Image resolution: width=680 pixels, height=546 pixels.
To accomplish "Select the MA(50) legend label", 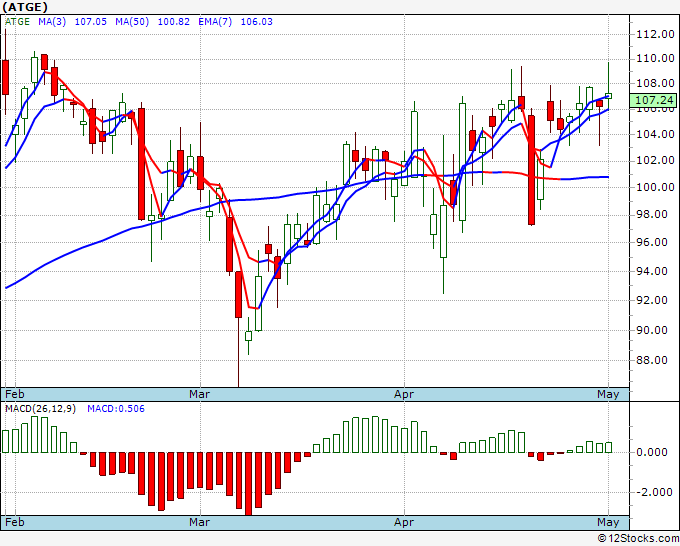I will tap(132, 21).
